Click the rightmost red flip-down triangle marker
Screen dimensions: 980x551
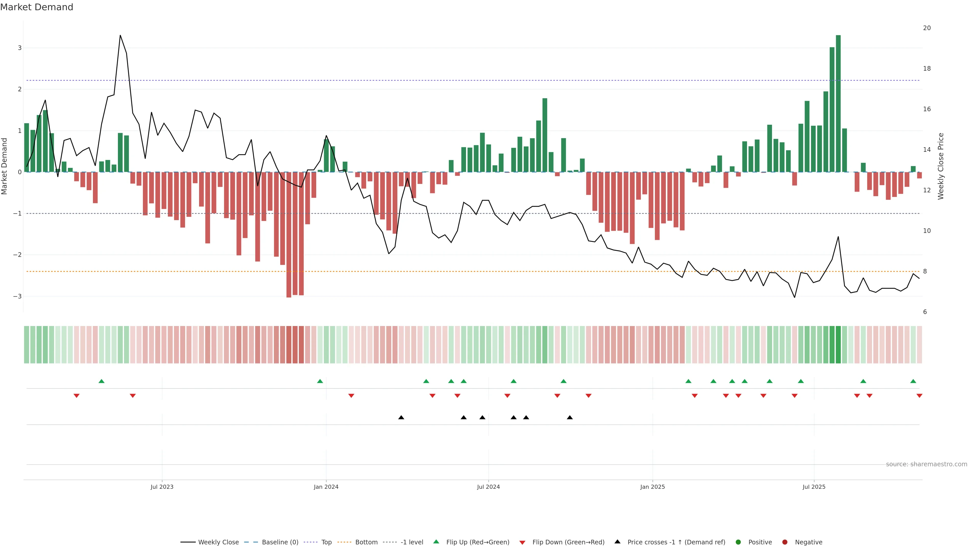920,396
